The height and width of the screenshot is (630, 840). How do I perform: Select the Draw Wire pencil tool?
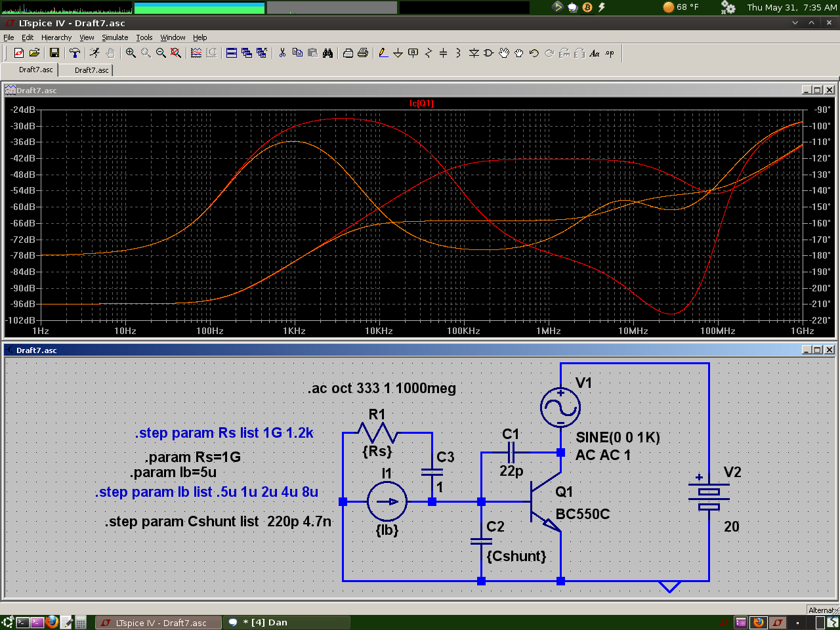(383, 53)
